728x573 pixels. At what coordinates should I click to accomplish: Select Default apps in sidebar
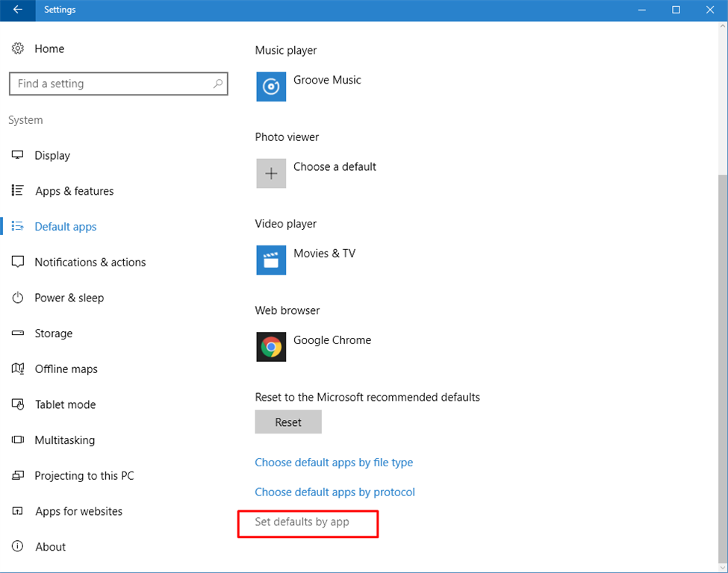click(66, 226)
